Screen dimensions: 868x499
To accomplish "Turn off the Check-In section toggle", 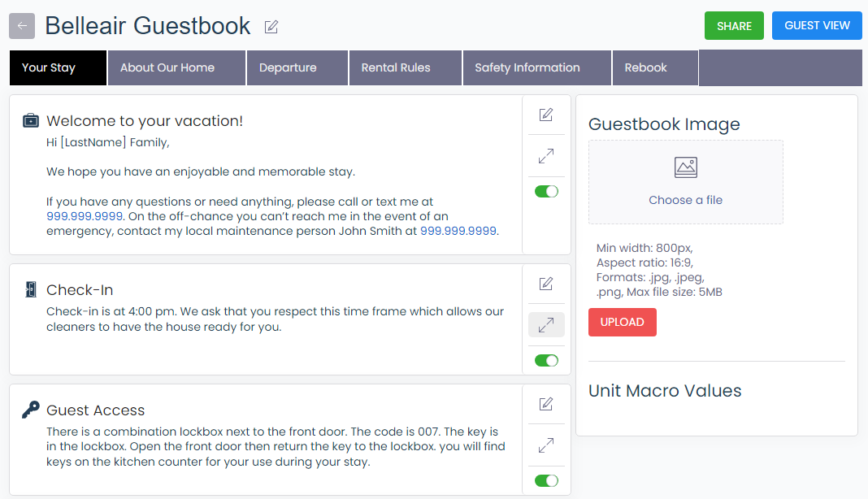I will (546, 360).
